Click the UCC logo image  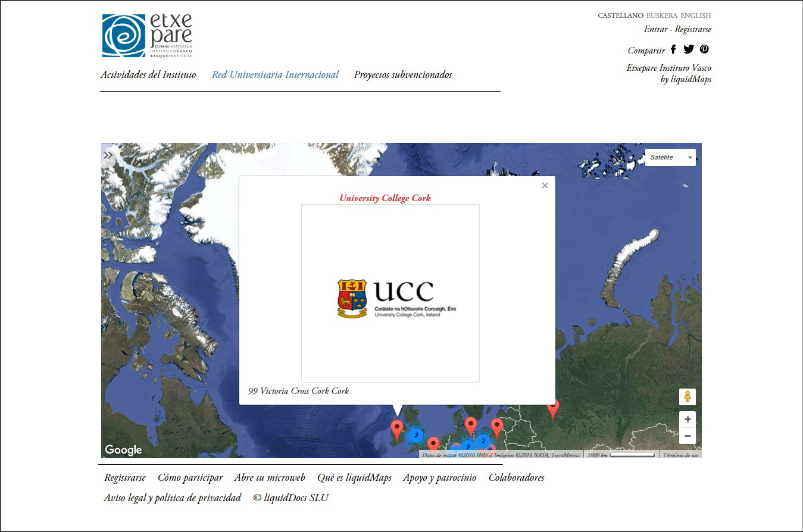[x=390, y=293]
